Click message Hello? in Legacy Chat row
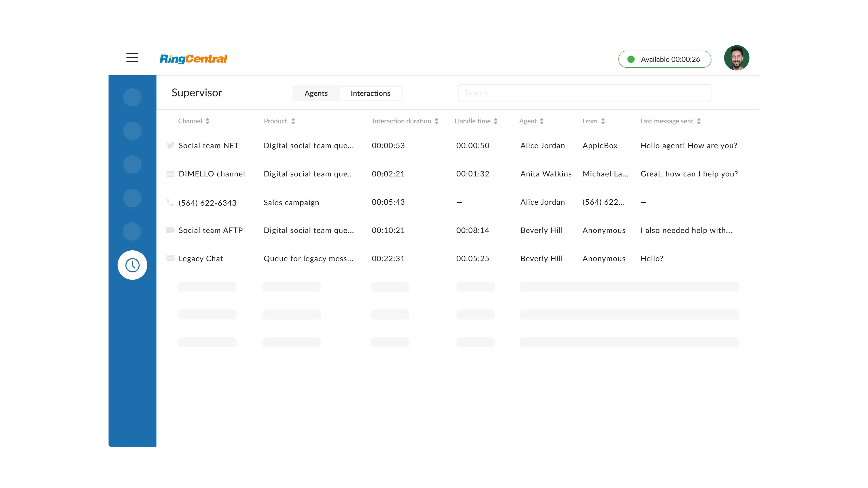Viewport: 868px width, 488px height. pos(652,259)
